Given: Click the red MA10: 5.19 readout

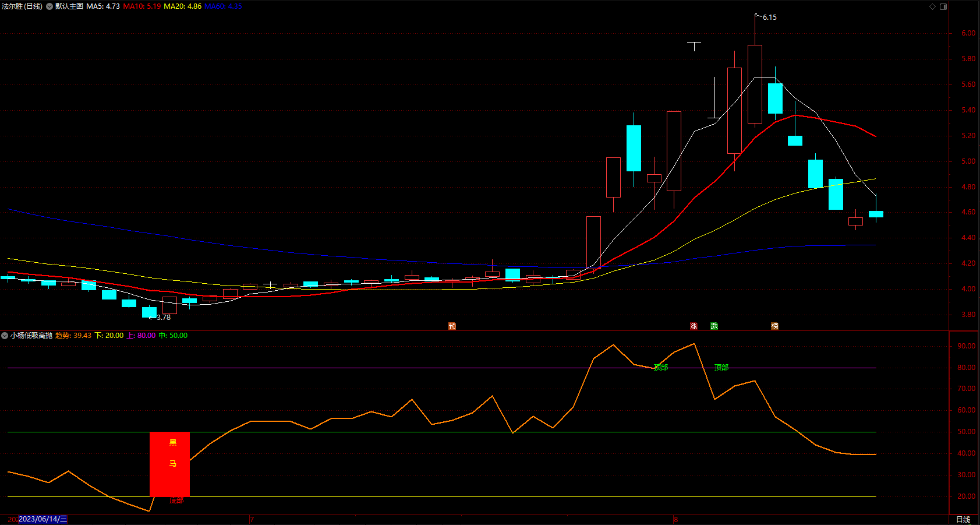Looking at the screenshot, I should pyautogui.click(x=142, y=6).
